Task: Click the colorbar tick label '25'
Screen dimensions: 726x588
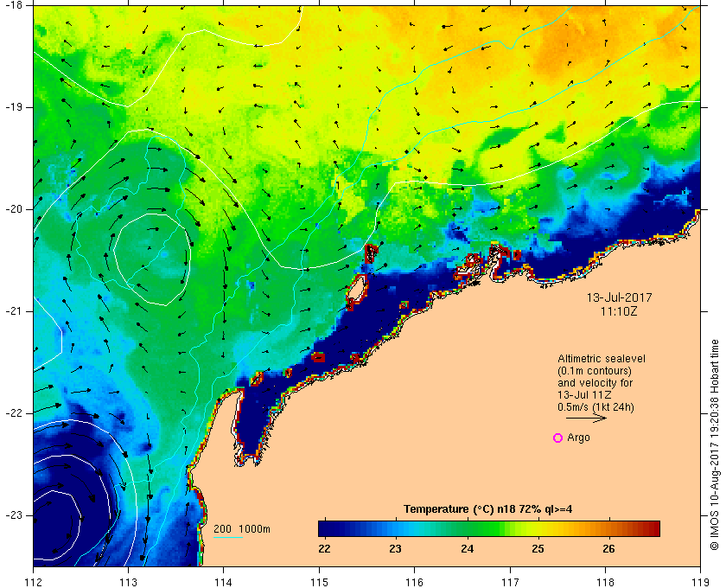Action: tap(538, 549)
